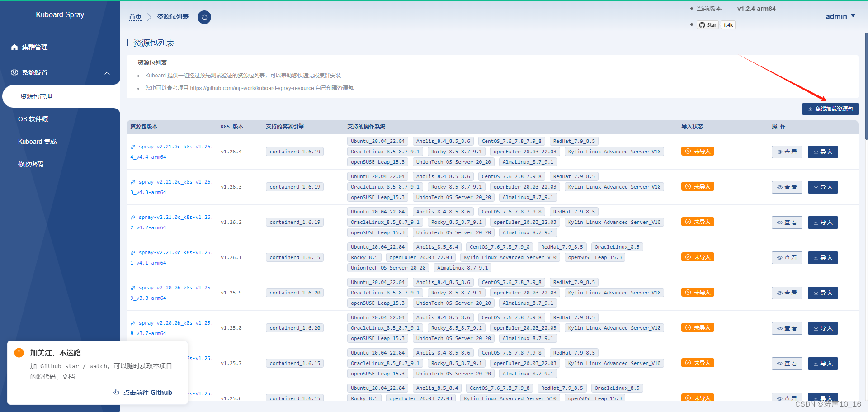Click the containerd_1.6.19 tag in v1.26.4 row
The height and width of the screenshot is (412, 868).
[x=295, y=152]
